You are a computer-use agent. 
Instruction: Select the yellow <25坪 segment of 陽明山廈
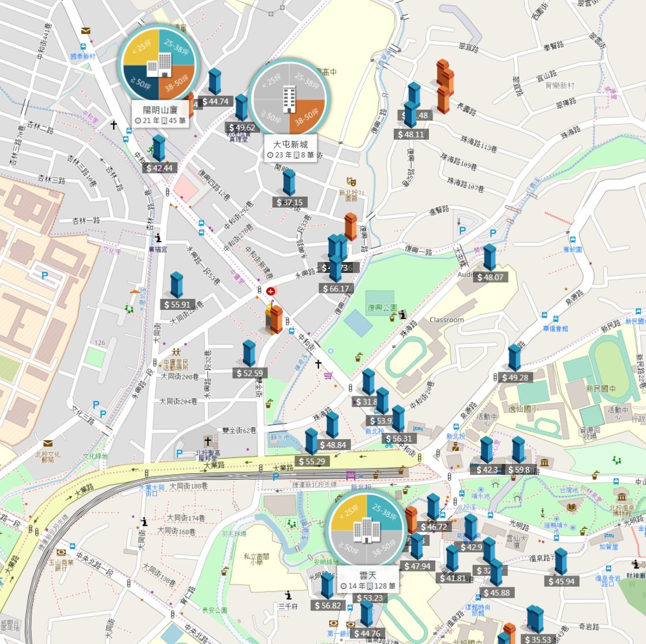coord(141,48)
